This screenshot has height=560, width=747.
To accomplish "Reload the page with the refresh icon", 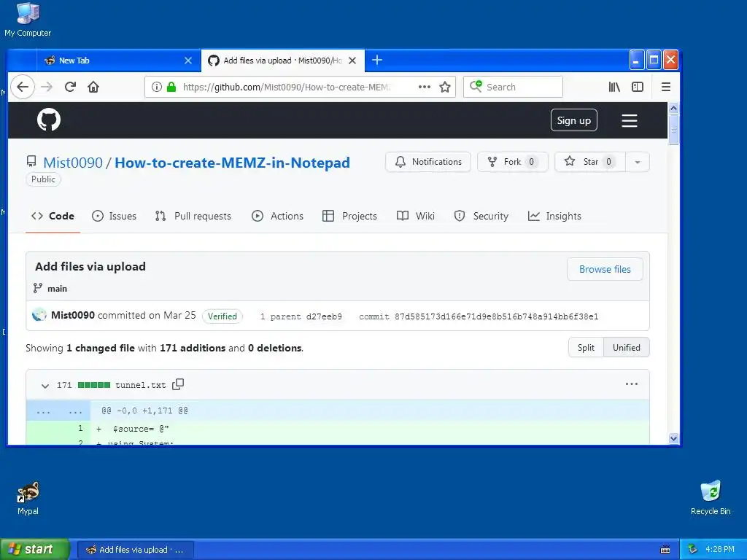I will 70,87.
